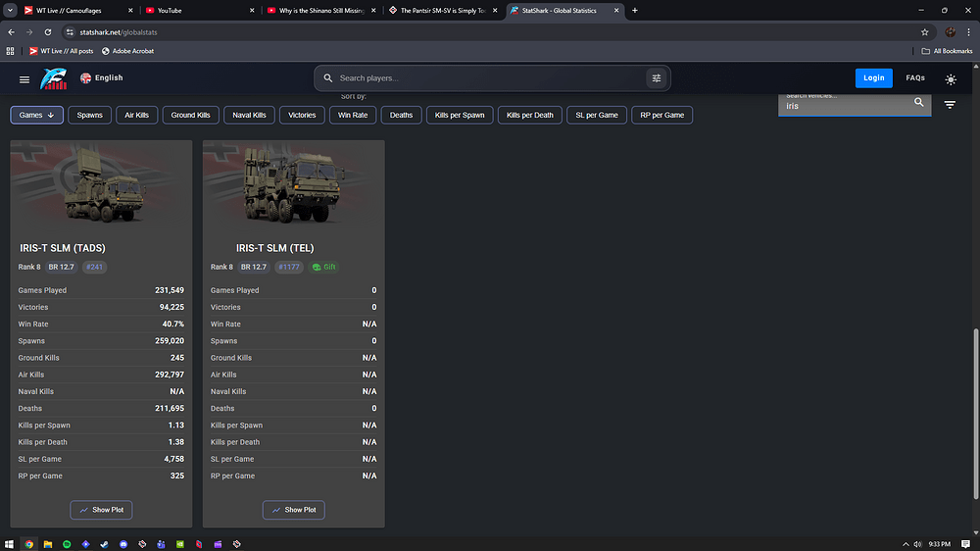The width and height of the screenshot is (980, 551).
Task: Switch to the YouTube tab
Action: click(200, 11)
